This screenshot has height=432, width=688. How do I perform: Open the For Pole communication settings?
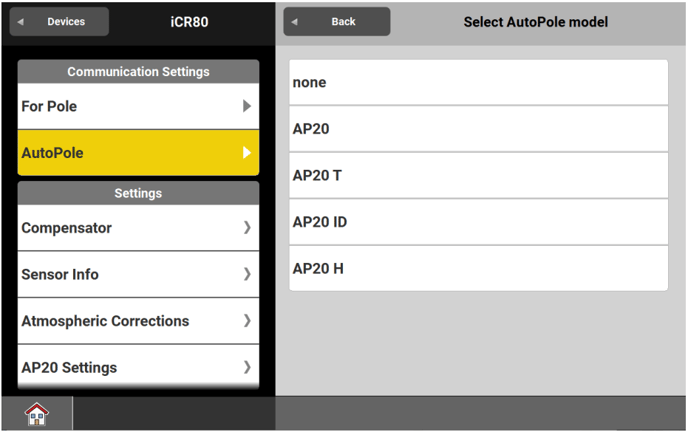pyautogui.click(x=120, y=106)
